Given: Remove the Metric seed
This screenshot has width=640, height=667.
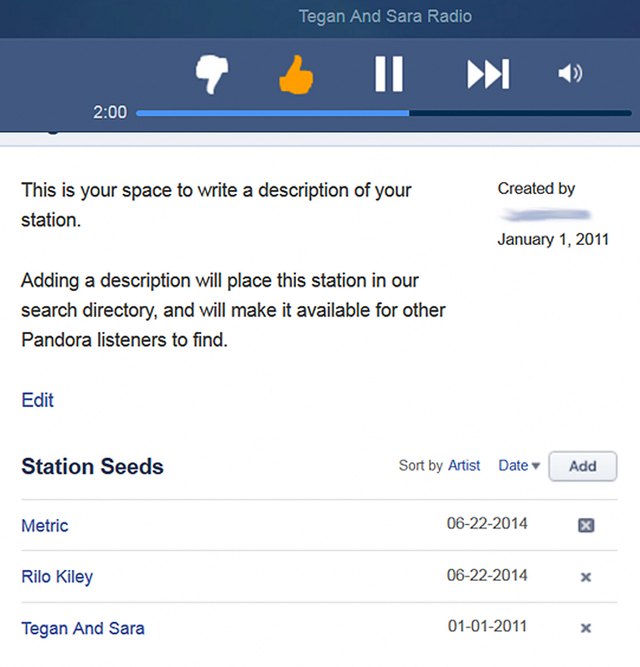Looking at the screenshot, I should (586, 526).
